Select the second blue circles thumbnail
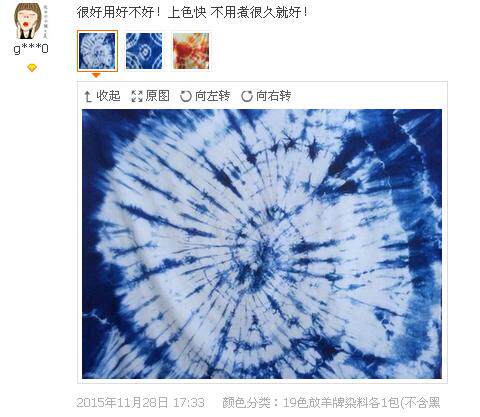The height and width of the screenshot is (417, 480). (144, 51)
